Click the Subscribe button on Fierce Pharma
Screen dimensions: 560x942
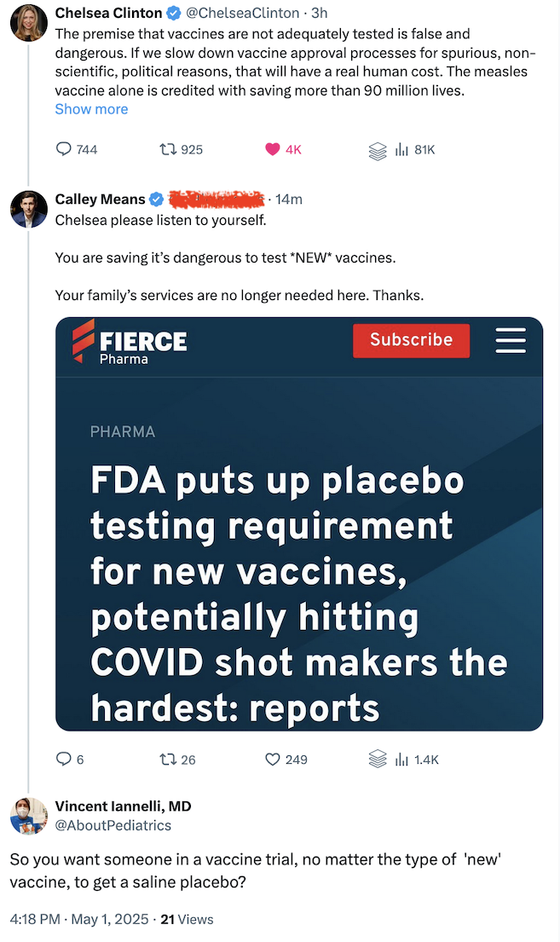tap(411, 340)
